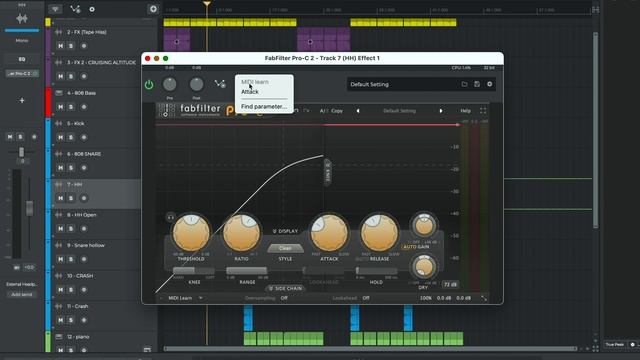Image resolution: width=640 pixels, height=360 pixels.
Task: Arm record on track 5 - Kick
Action: pos(84,138)
